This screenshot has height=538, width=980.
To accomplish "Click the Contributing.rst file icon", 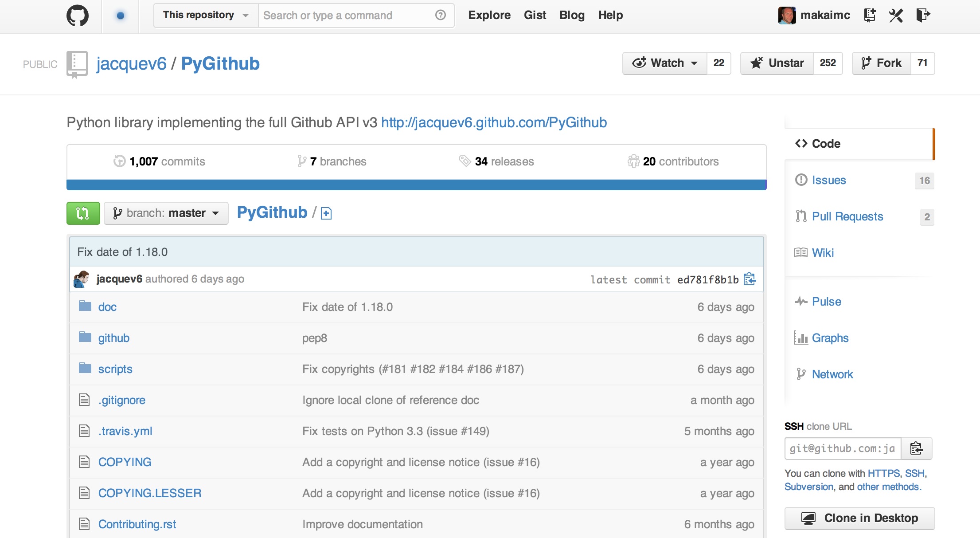I will 84,524.
